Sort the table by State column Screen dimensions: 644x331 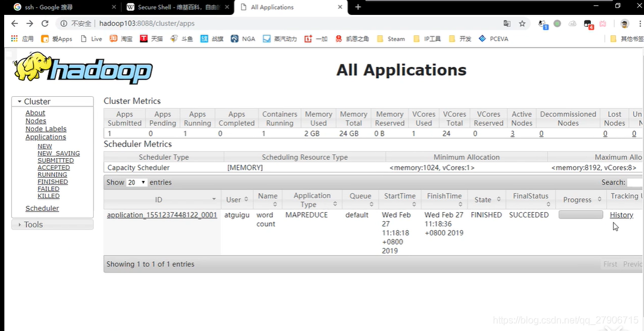(486, 200)
